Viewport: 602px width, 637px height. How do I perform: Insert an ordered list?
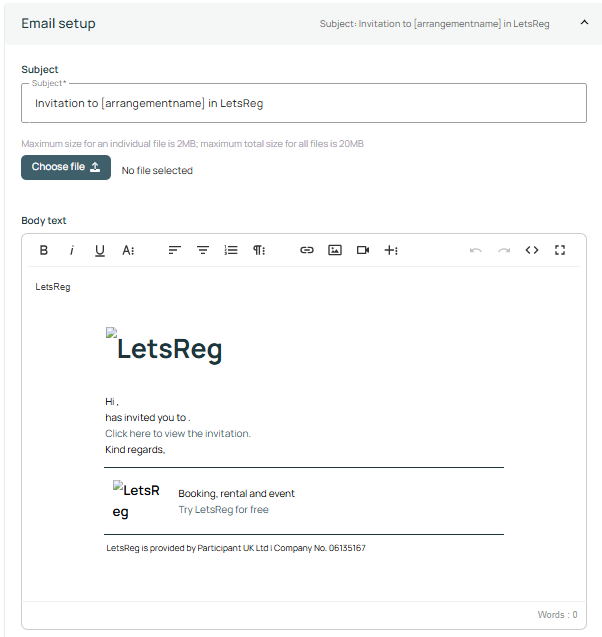[231, 250]
